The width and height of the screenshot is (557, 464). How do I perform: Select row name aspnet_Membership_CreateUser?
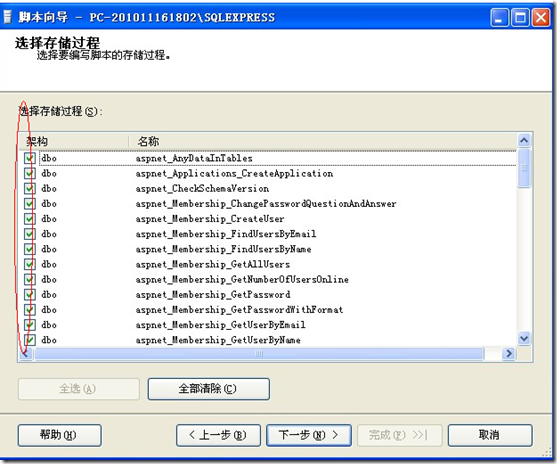point(210,219)
